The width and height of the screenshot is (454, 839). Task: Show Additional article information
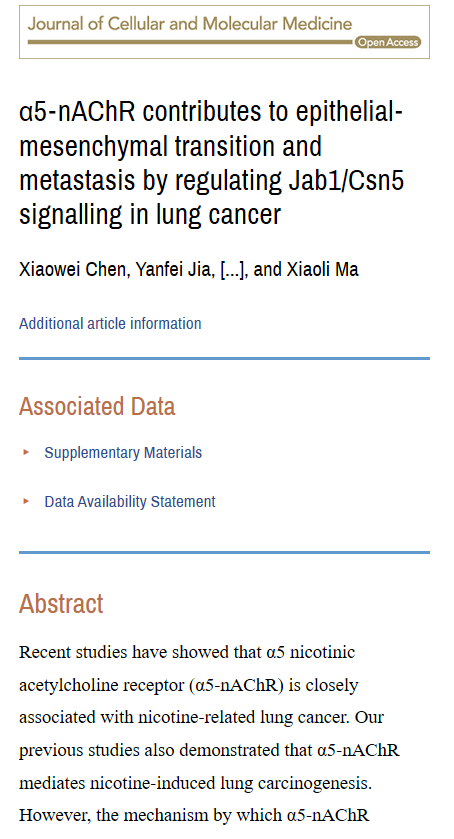tap(110, 324)
